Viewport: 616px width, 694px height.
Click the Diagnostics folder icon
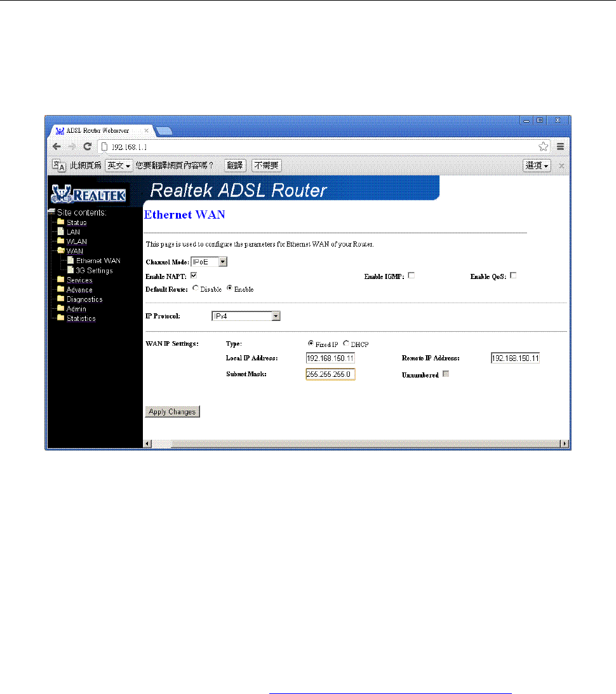tap(61, 299)
